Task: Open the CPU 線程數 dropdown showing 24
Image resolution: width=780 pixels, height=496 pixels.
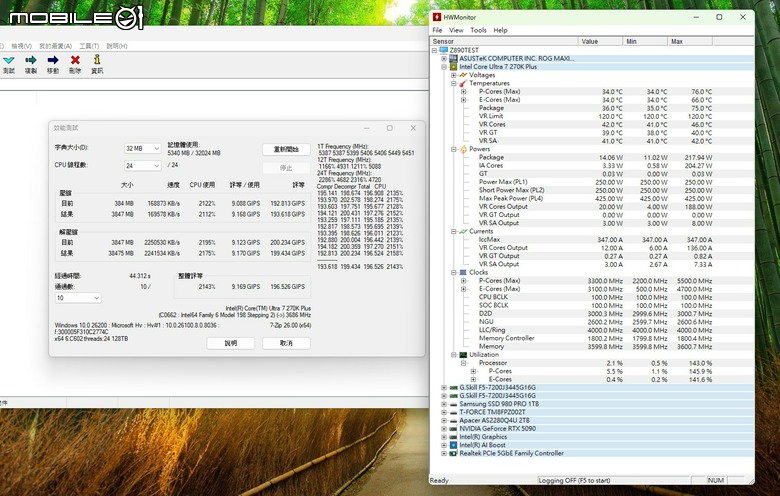Action: (x=142, y=166)
